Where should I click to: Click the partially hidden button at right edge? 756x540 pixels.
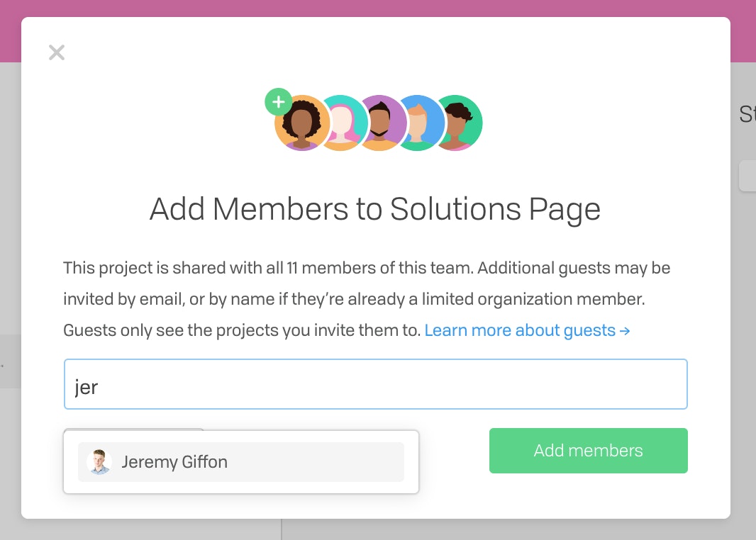tap(747, 176)
